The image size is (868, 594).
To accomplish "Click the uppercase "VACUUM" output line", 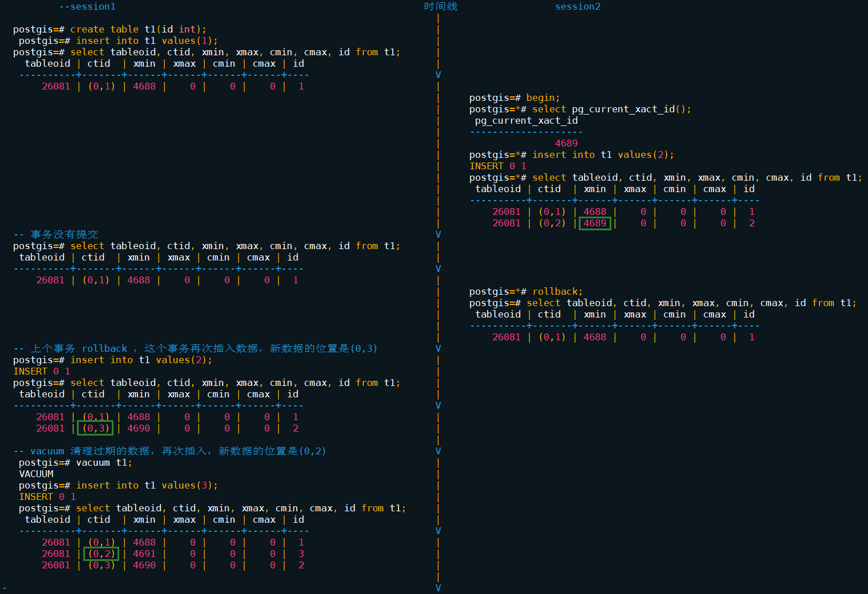I will [x=36, y=474].
